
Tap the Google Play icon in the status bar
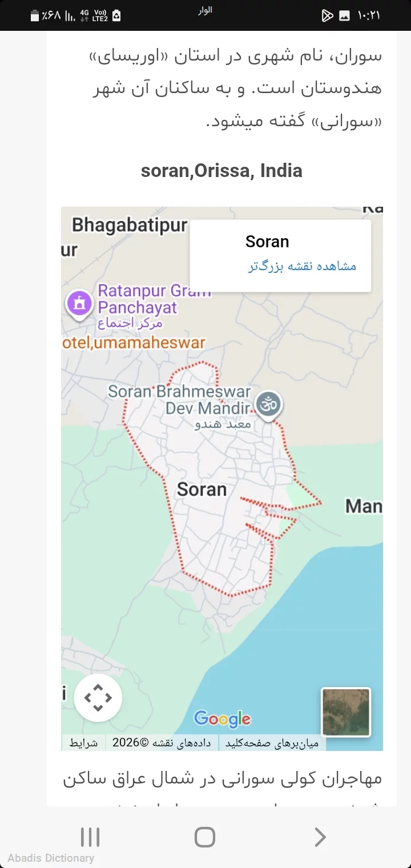(x=327, y=15)
